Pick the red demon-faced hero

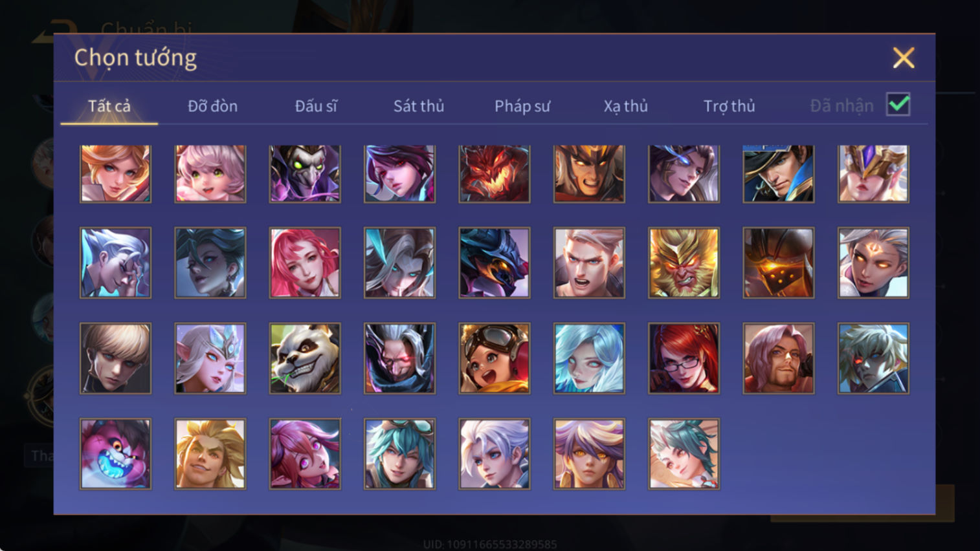click(x=495, y=173)
